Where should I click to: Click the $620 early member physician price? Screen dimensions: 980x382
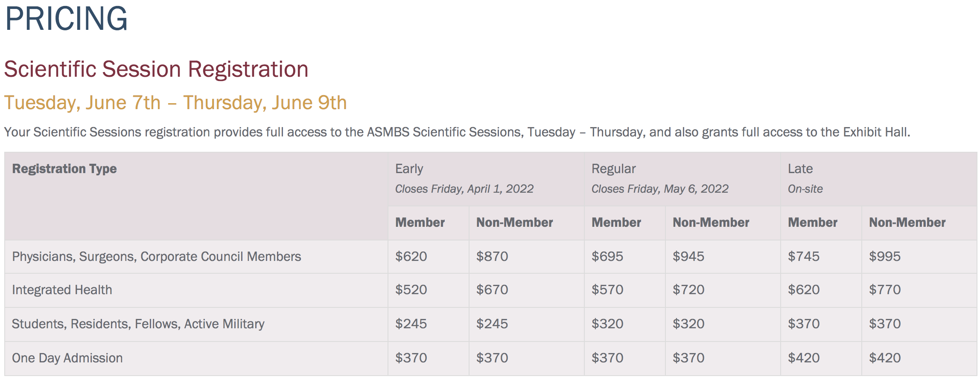411,257
